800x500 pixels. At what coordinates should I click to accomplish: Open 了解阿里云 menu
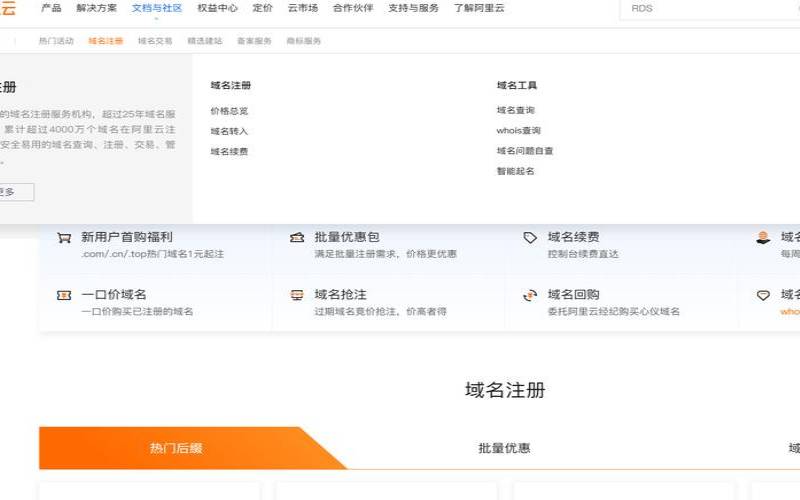479,8
